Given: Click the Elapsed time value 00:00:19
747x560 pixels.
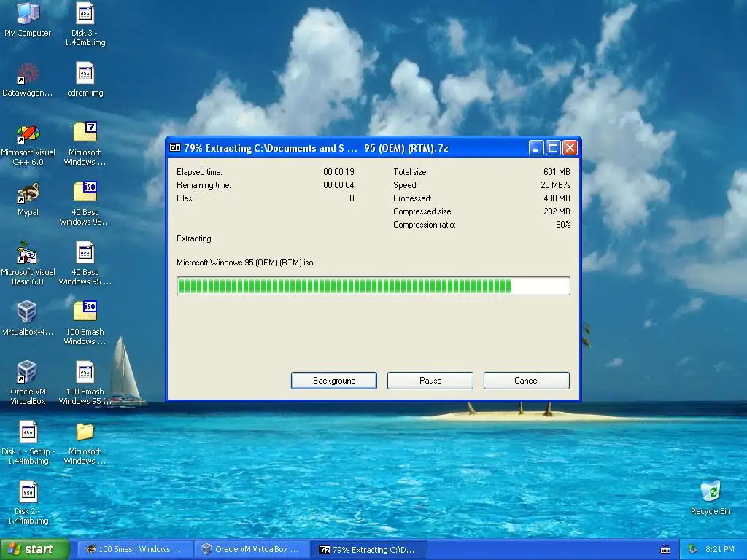Looking at the screenshot, I should (x=338, y=172).
